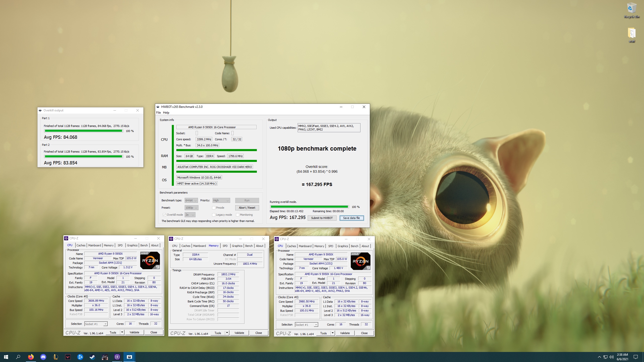644x362 pixels.
Task: Switch to CPU-Z taskbar icon
Action: point(117,357)
